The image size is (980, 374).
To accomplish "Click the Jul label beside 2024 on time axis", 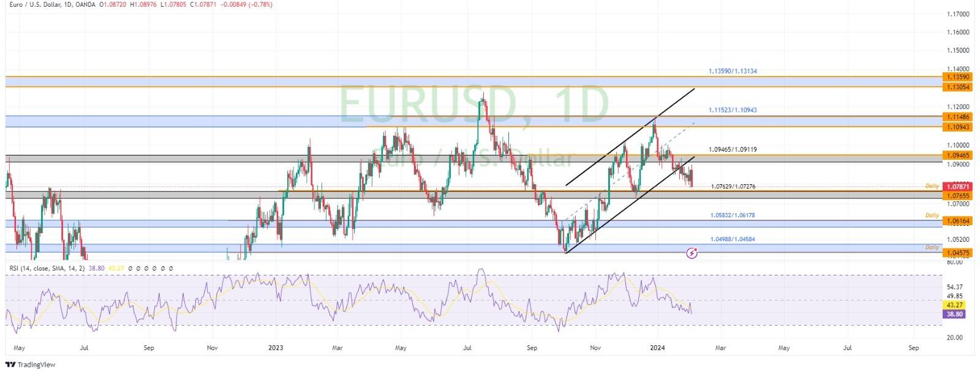I will [848, 348].
